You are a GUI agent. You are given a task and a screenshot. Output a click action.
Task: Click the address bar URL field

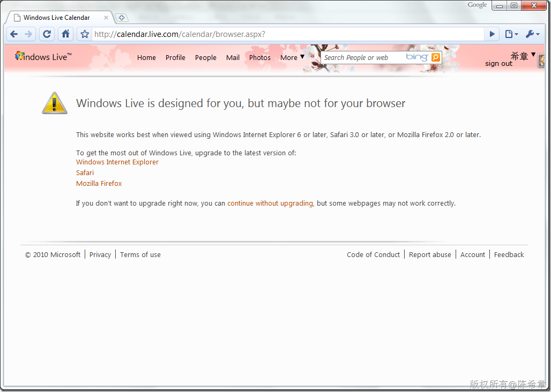coord(287,34)
